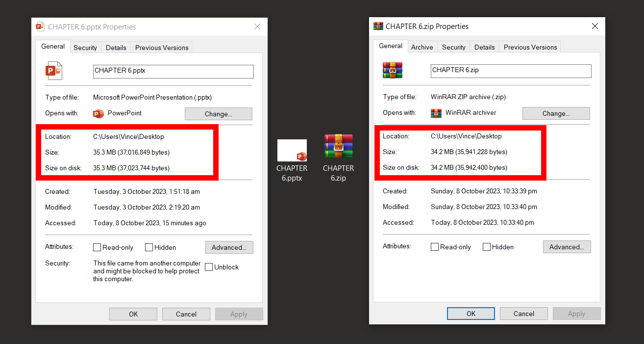Click the PowerPoint file icon in the pptx dialog
The height and width of the screenshot is (344, 644).
pos(54,70)
